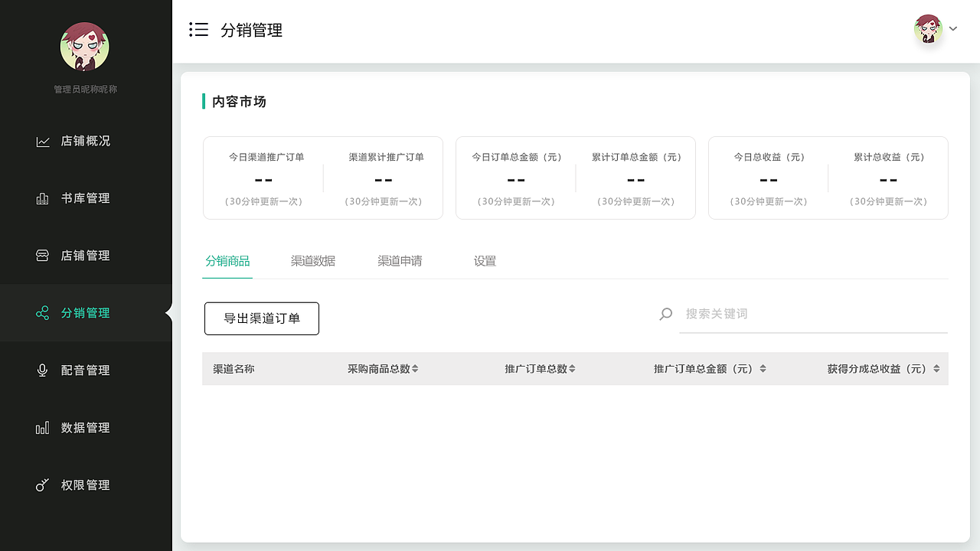The width and height of the screenshot is (980, 551).
Task: Open 店铺概况 in the sidebar
Action: [x=86, y=141]
